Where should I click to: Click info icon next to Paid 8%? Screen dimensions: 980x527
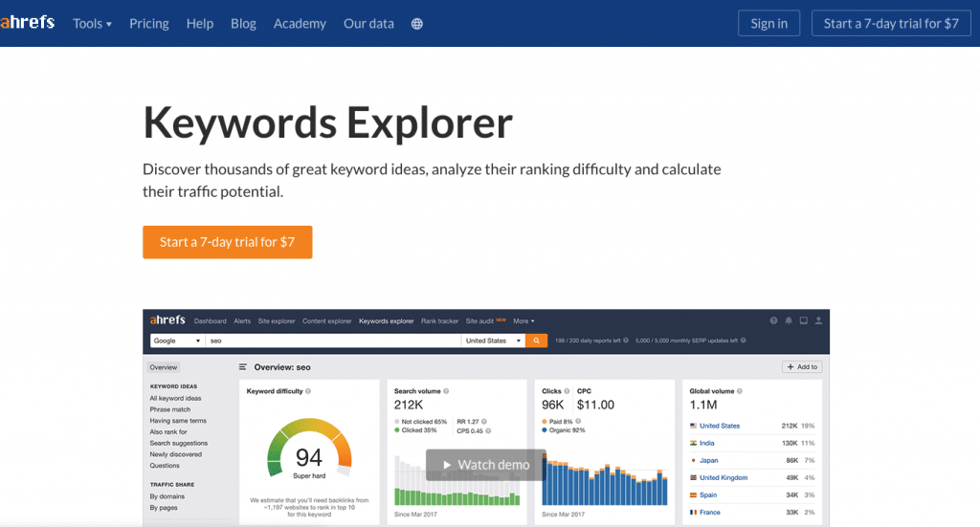(x=578, y=422)
